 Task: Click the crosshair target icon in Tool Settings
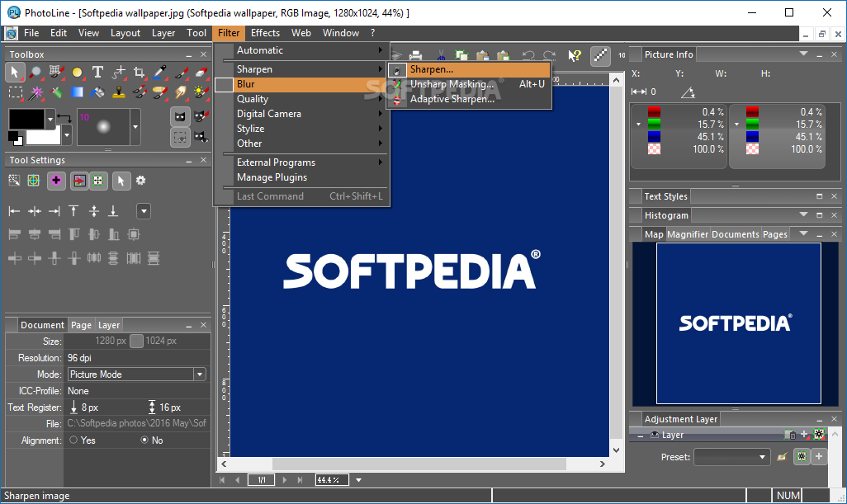click(34, 180)
